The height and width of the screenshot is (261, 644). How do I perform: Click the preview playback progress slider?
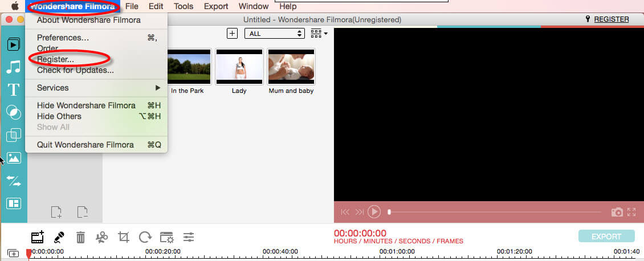tap(495, 212)
